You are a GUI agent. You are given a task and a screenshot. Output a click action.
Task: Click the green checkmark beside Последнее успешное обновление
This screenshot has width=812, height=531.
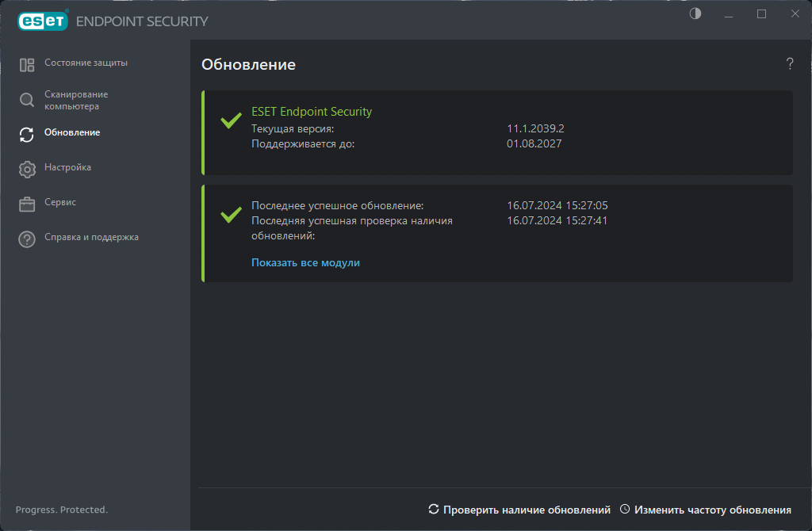click(x=231, y=214)
